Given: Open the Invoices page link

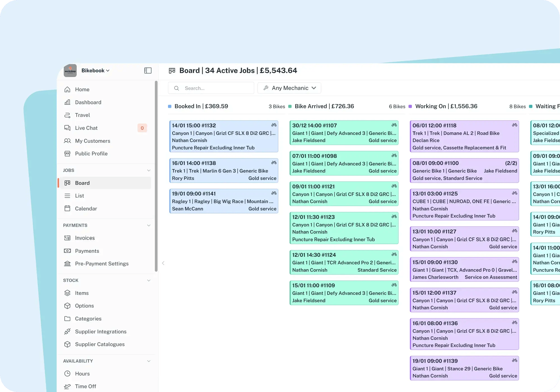Looking at the screenshot, I should tap(85, 238).
